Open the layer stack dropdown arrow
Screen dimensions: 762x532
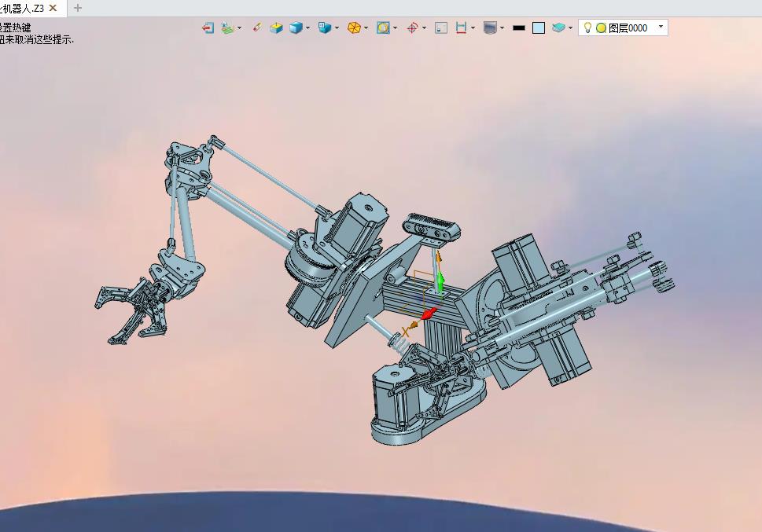(571, 28)
